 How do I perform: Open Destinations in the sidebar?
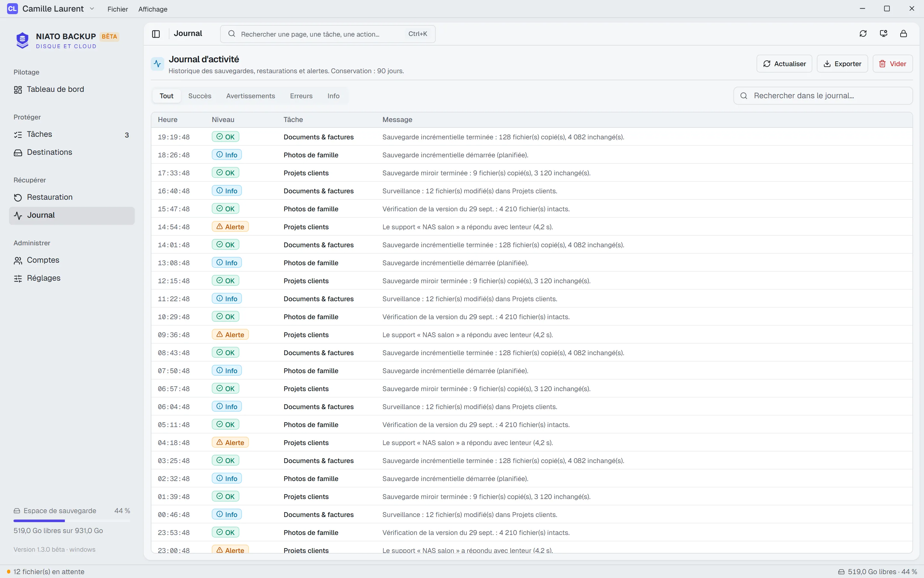click(x=72, y=153)
